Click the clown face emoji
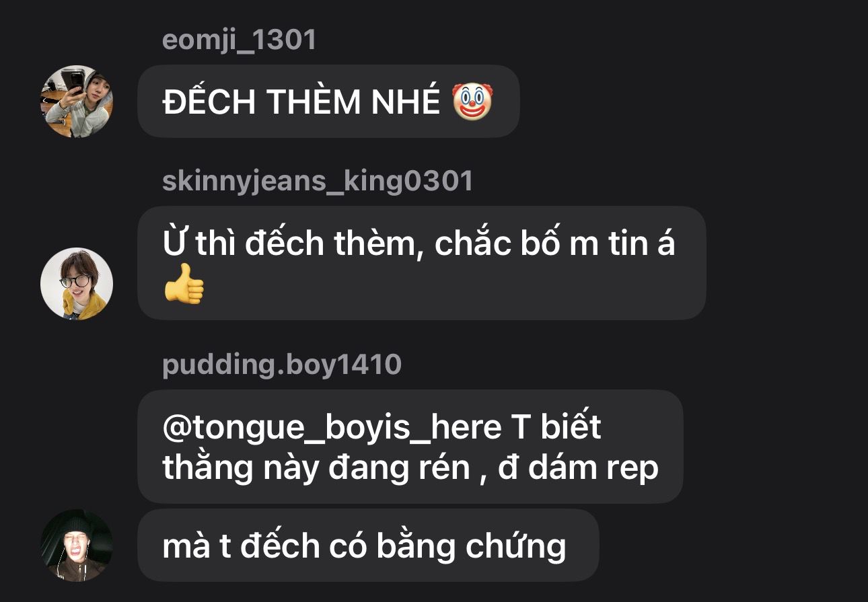Screen dimensions: 868x602 472,102
